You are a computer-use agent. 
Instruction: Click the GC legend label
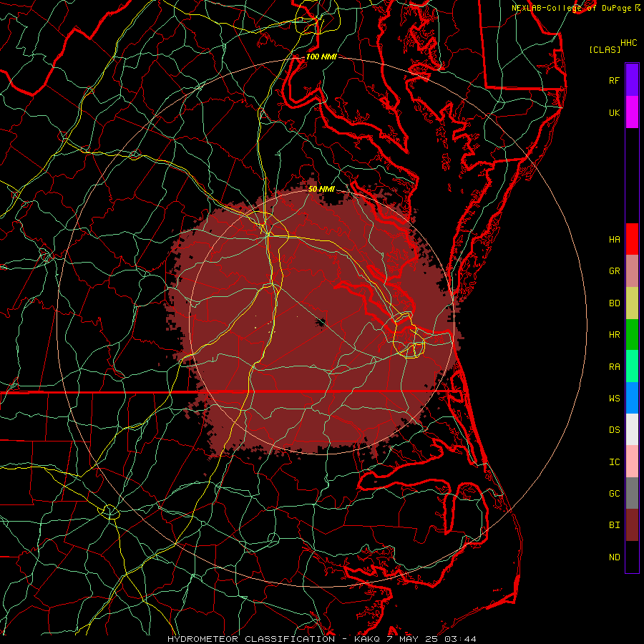614,494
